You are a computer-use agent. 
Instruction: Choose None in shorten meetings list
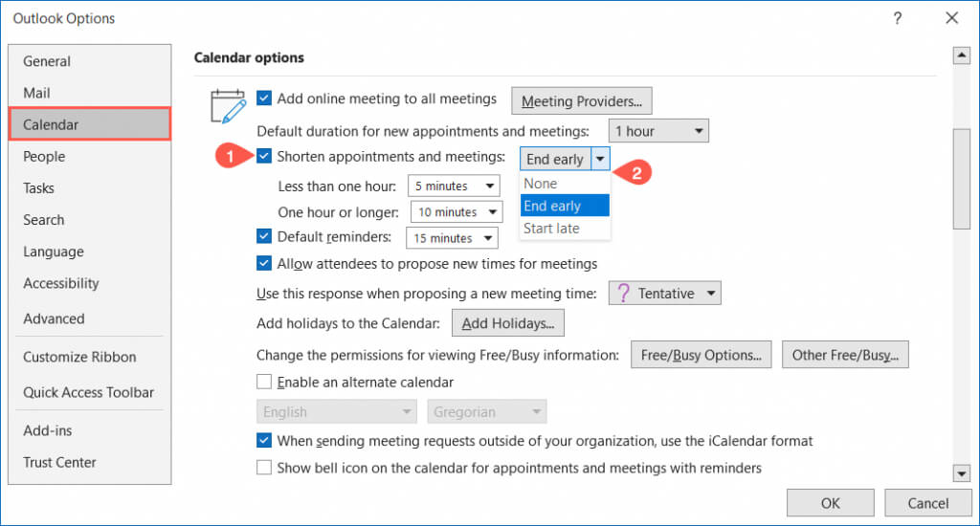pyautogui.click(x=541, y=184)
